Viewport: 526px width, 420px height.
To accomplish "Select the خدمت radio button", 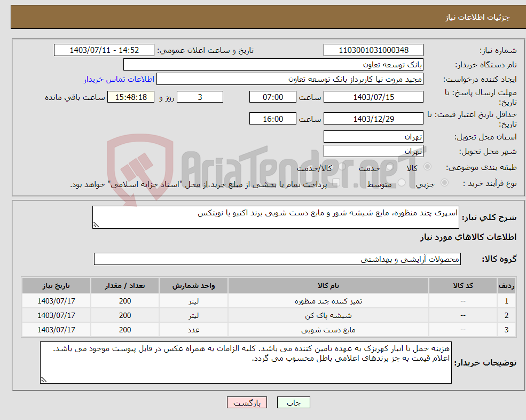I will (x=389, y=167).
